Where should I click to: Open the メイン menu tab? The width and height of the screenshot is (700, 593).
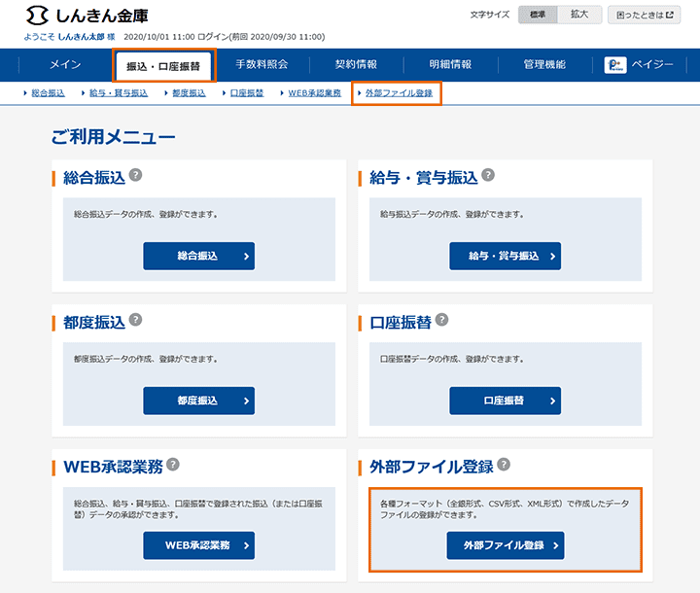coord(63,65)
